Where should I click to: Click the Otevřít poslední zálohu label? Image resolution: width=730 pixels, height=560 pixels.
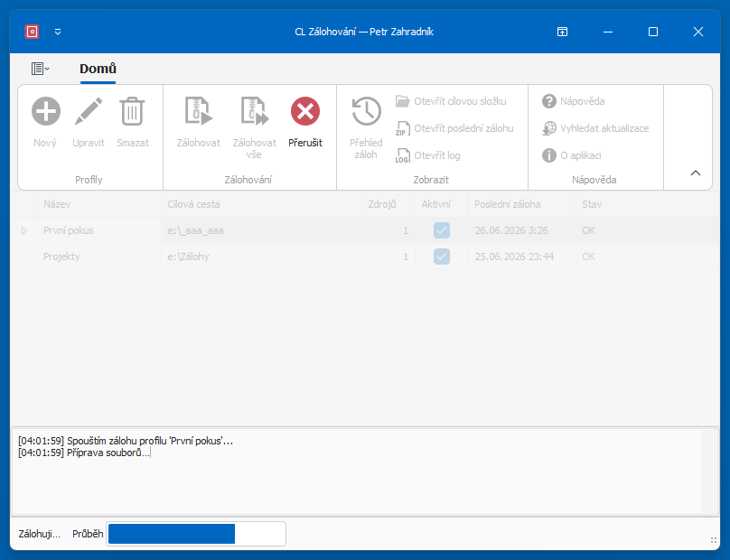coord(463,128)
